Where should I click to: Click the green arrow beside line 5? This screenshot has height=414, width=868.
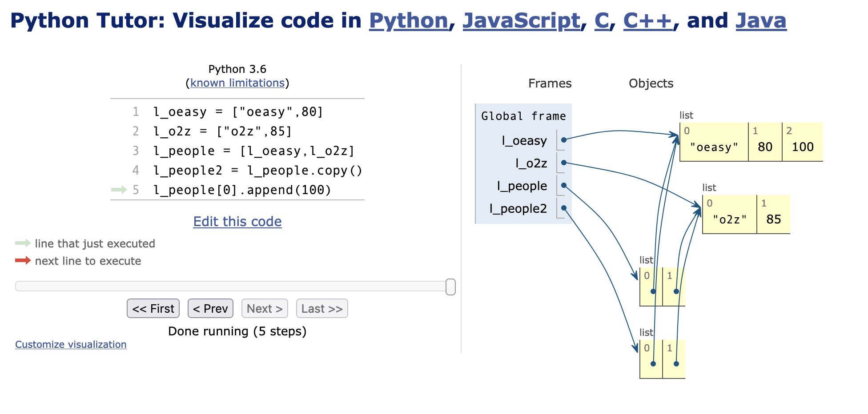point(119,190)
